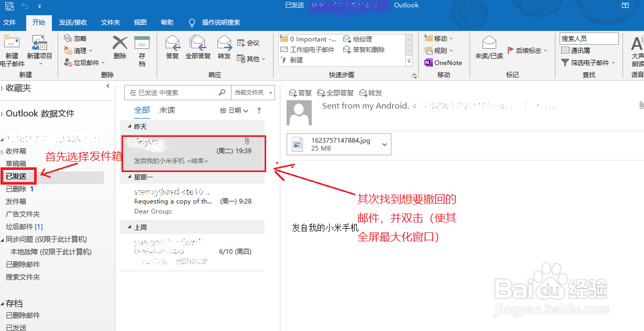Click Send/Receive All Folders quick access icon
This screenshot has width=644, height=331.
click(x=9, y=5)
